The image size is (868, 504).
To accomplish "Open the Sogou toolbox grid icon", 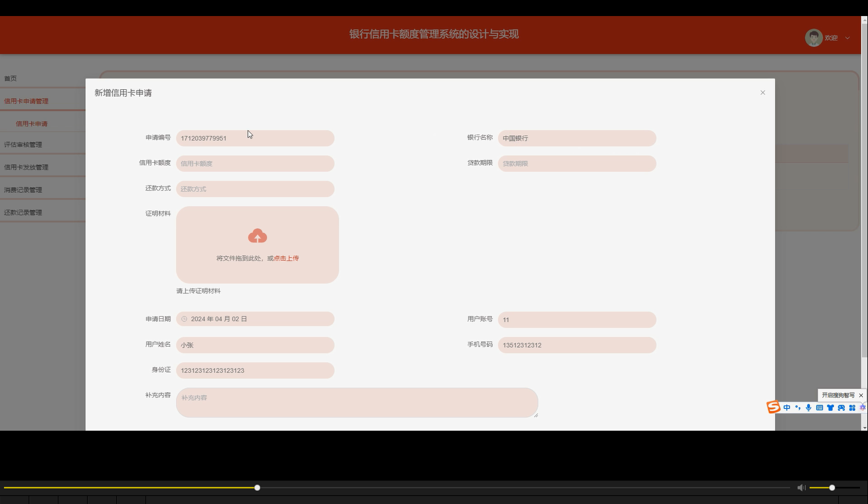I will coord(853,407).
